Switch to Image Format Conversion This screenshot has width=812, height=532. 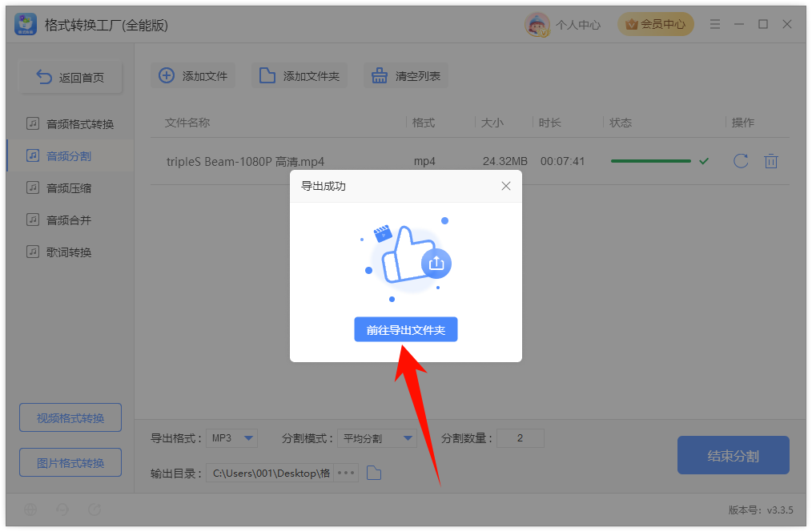[x=70, y=462]
